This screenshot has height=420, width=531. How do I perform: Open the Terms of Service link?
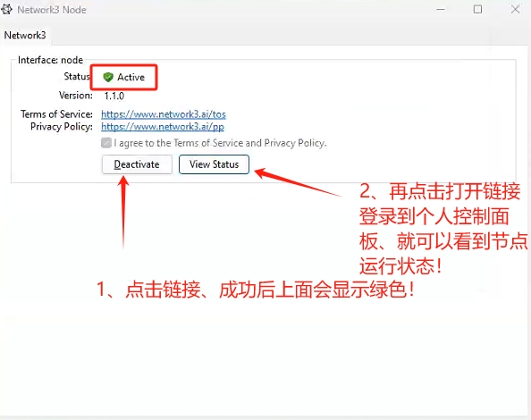[164, 114]
